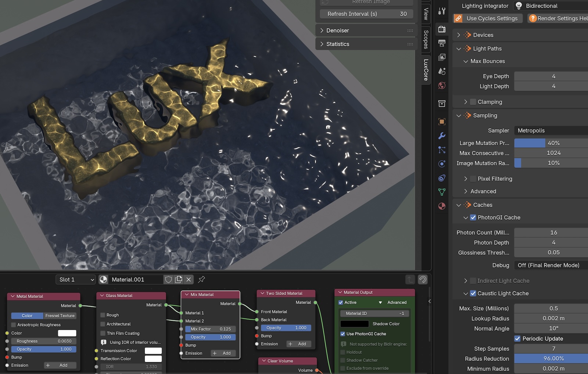
Task: Open the Material properties sphere icon
Action: pos(442,206)
